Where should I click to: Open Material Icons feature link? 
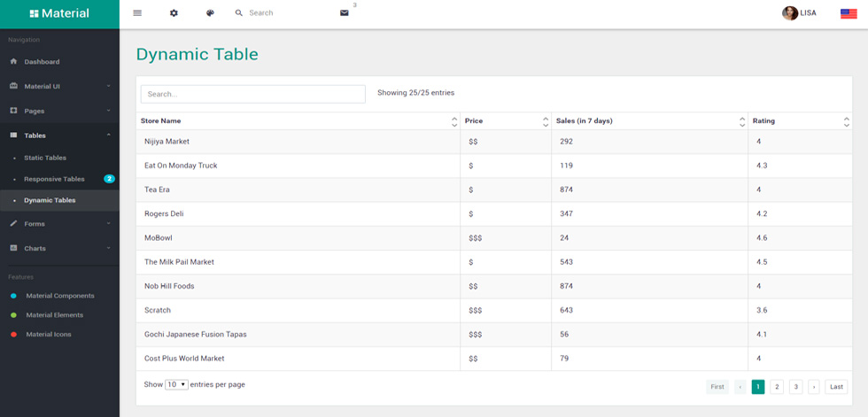tap(49, 335)
